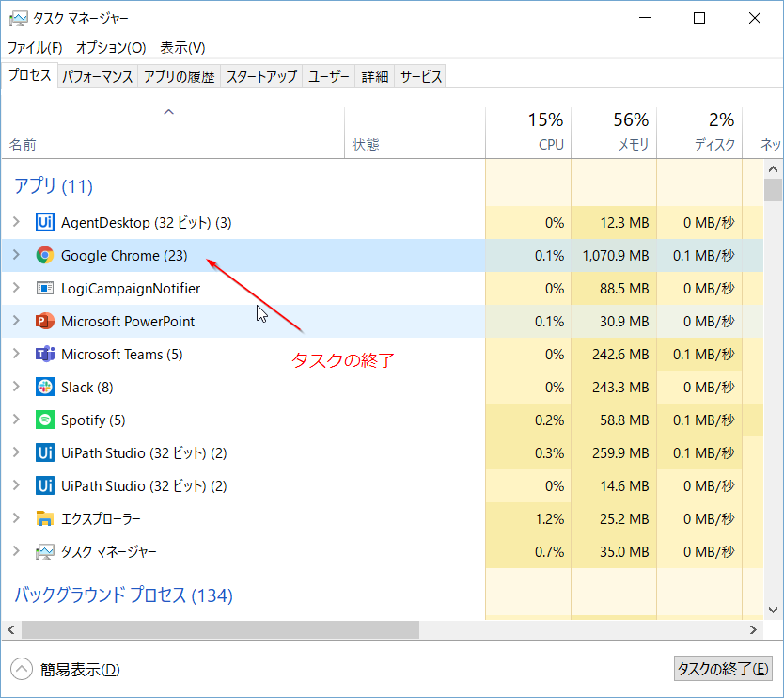Switch to the ユーザー tab
Viewport: 784px width, 698px height.
tap(328, 76)
